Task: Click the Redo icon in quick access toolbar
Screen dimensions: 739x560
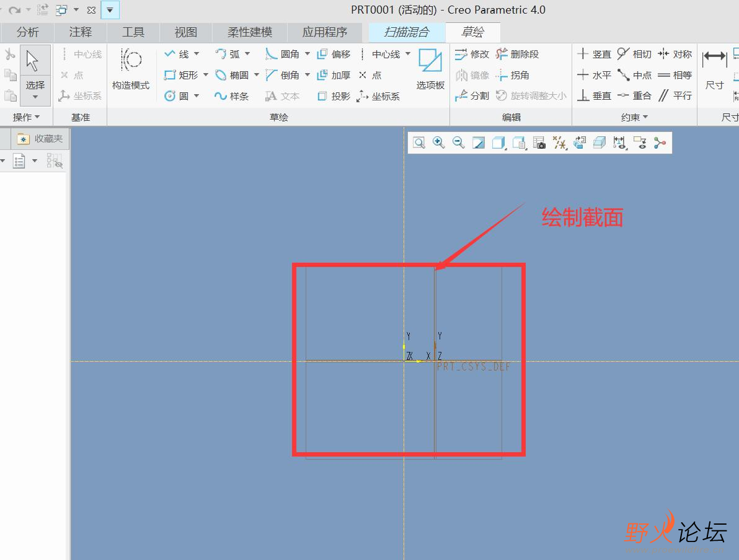Action: 15,10
